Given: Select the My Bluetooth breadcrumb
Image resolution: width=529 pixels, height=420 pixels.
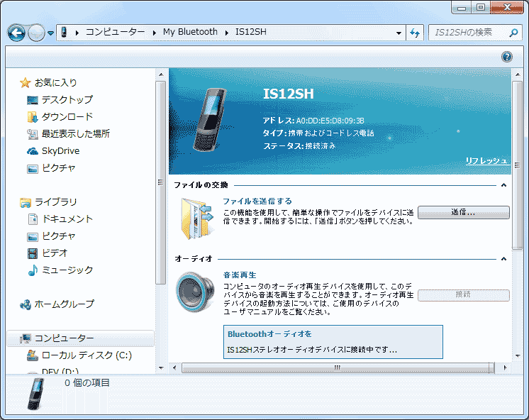Looking at the screenshot, I should point(190,32).
